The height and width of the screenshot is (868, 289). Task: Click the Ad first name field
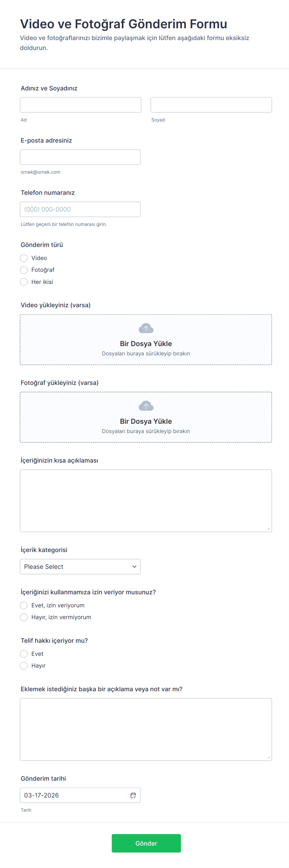[80, 105]
